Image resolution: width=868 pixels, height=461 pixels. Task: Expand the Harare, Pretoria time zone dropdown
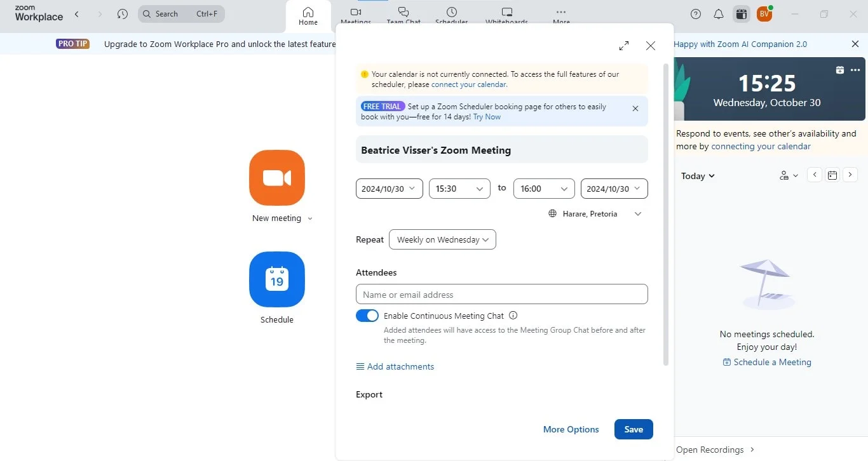pyautogui.click(x=638, y=214)
